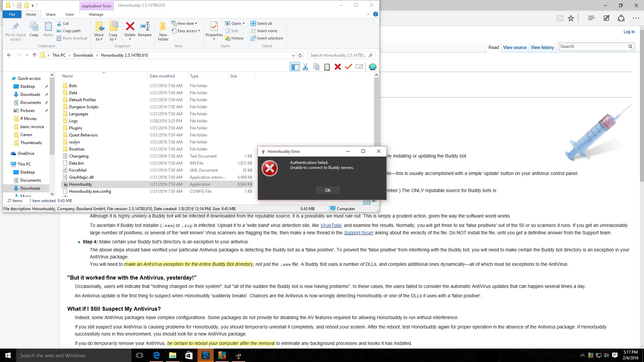Collapse the ribbon with the chevron
644x362 pixels.
pyautogui.click(x=368, y=14)
